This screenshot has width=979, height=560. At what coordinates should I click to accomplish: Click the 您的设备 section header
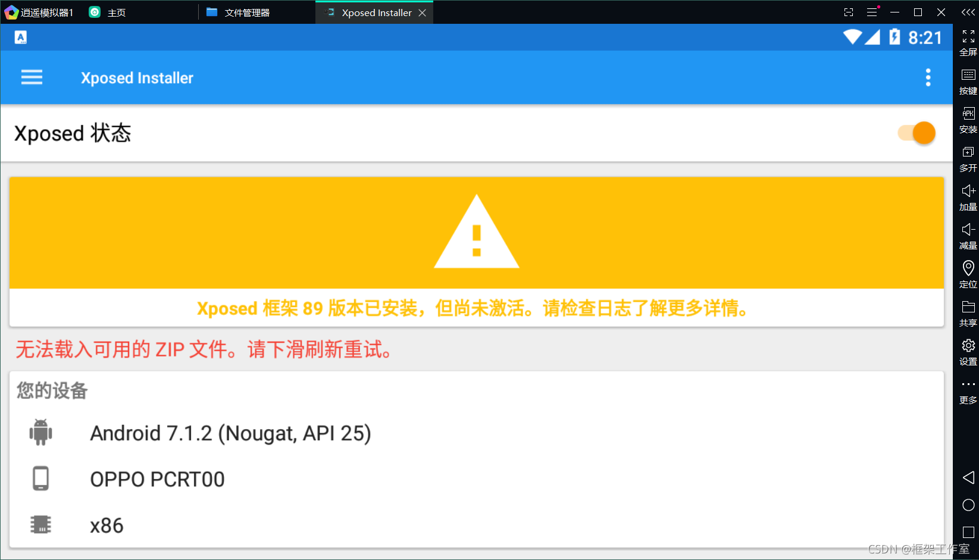pyautogui.click(x=52, y=390)
